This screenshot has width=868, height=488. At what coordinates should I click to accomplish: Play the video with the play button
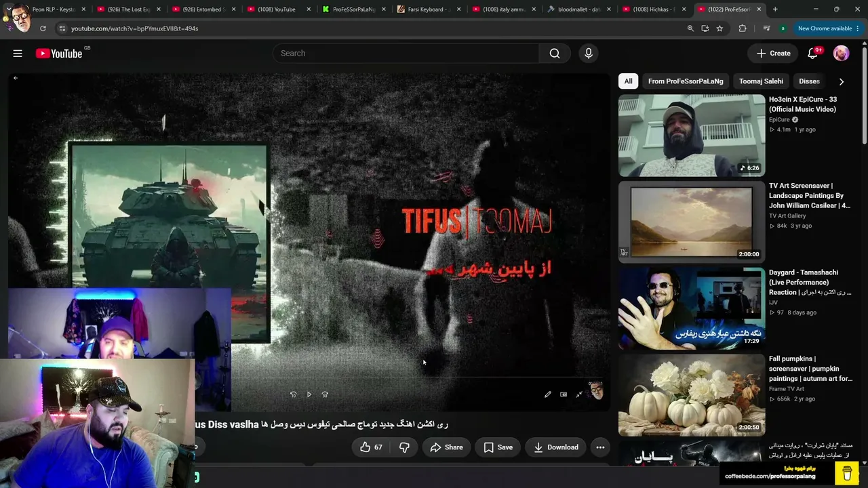309,394
